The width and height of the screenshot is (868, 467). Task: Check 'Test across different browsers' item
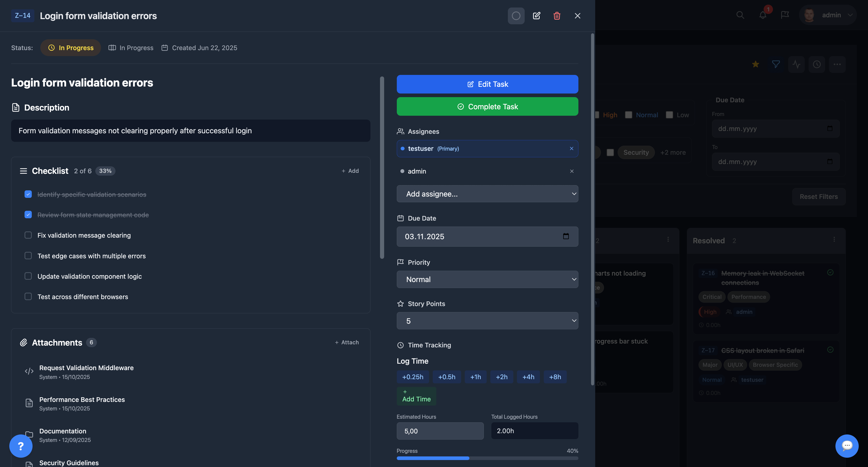pyautogui.click(x=28, y=297)
